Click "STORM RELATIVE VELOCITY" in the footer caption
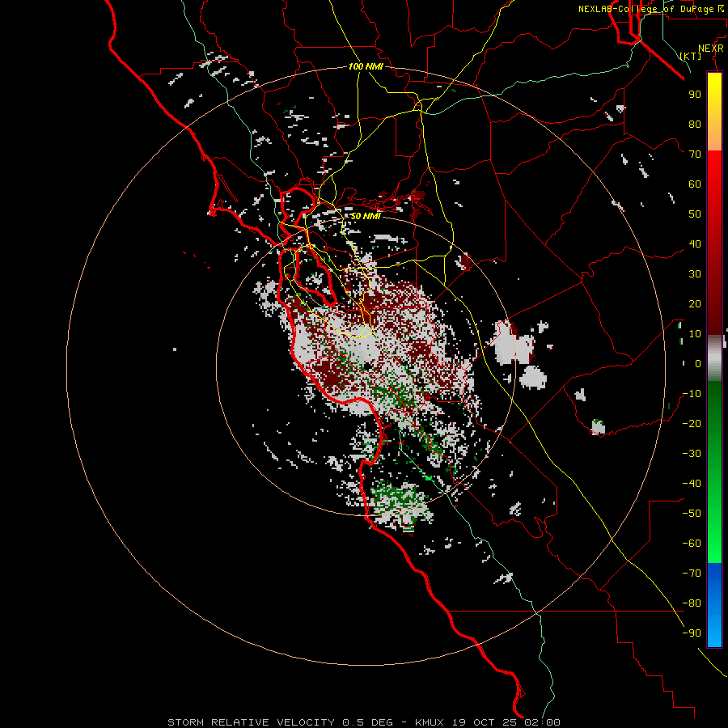This screenshot has width=728, height=728. [x=251, y=722]
